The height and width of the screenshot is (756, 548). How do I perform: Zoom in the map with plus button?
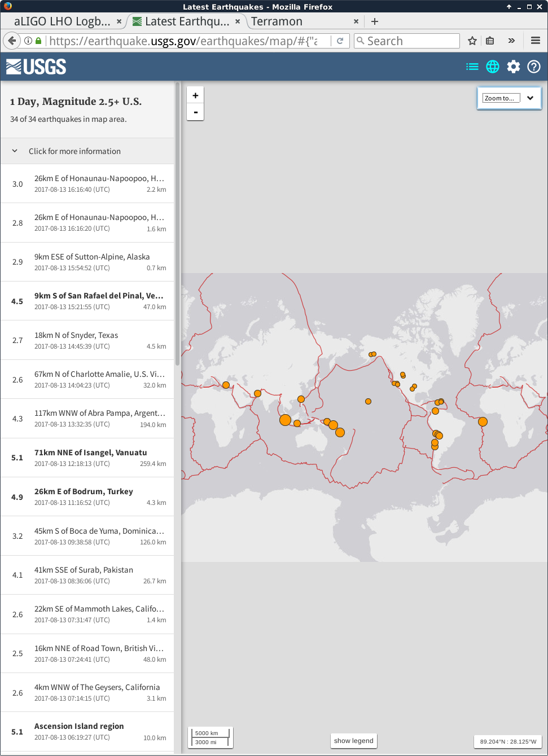coord(195,95)
